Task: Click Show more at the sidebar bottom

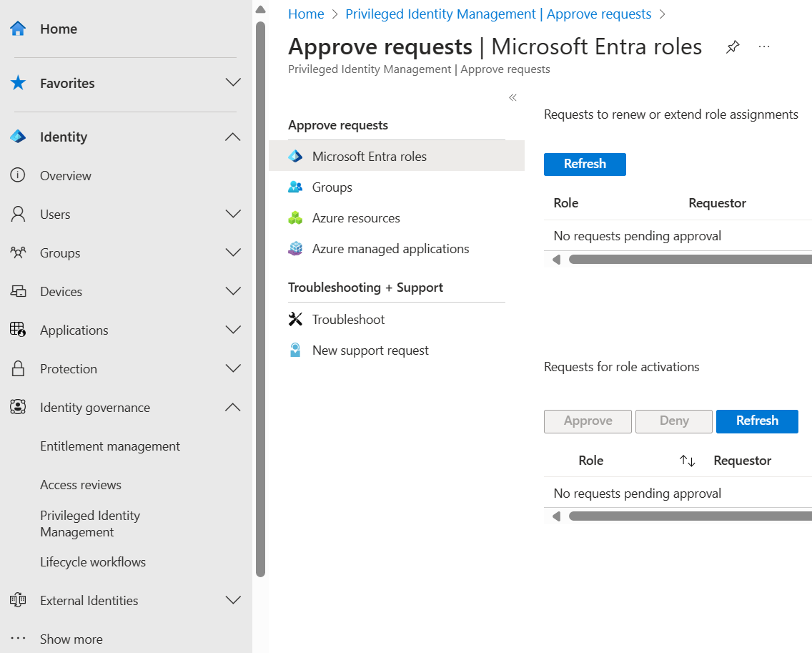Action: (71, 639)
